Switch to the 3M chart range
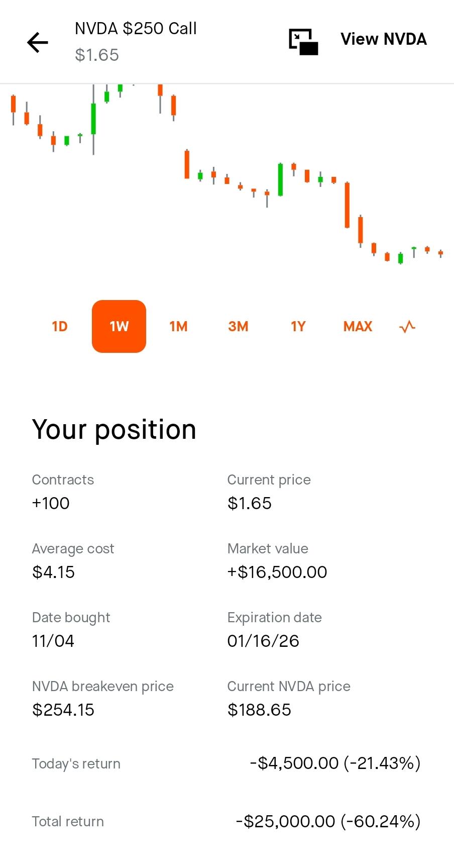 tap(238, 327)
